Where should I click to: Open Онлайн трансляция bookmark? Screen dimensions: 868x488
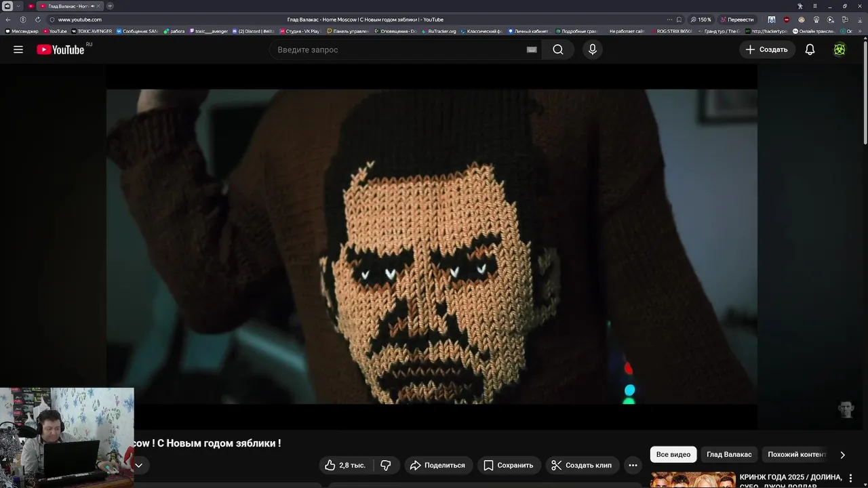coord(814,31)
